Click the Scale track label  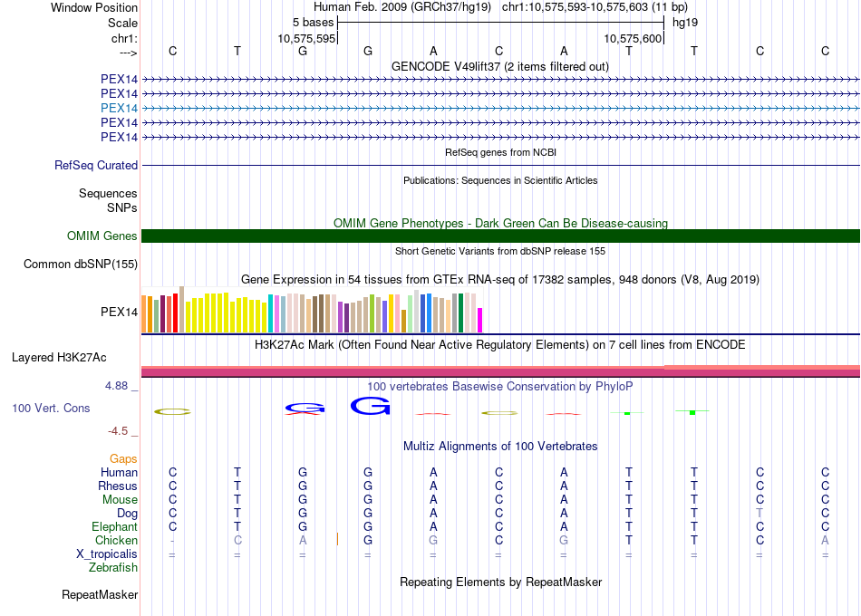pyautogui.click(x=122, y=23)
